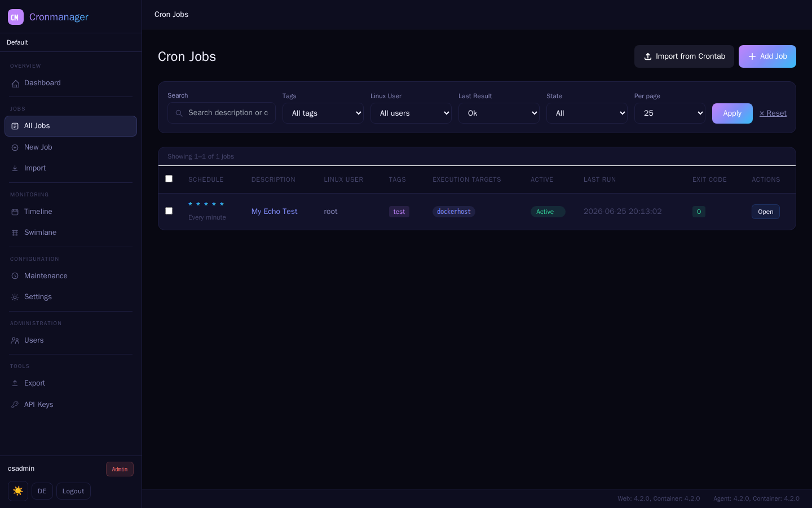This screenshot has height=508, width=812.
Task: Open Users administration page
Action: (70, 340)
